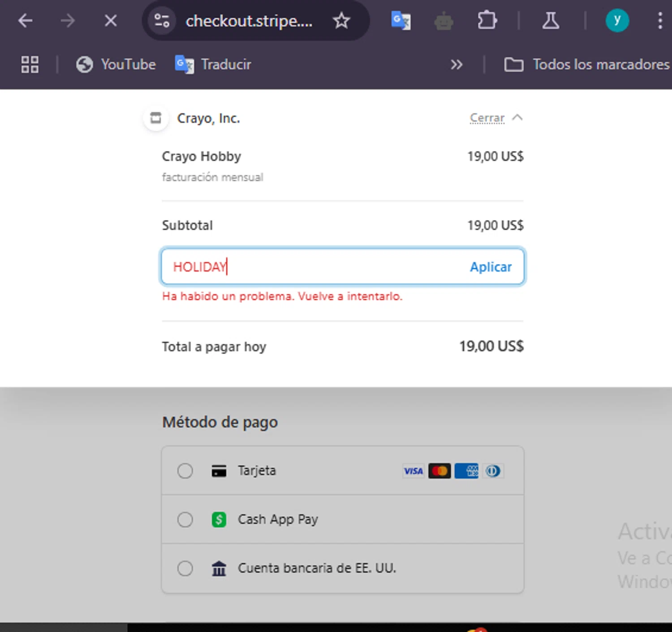Open Chrome Labs flask icon

point(551,21)
